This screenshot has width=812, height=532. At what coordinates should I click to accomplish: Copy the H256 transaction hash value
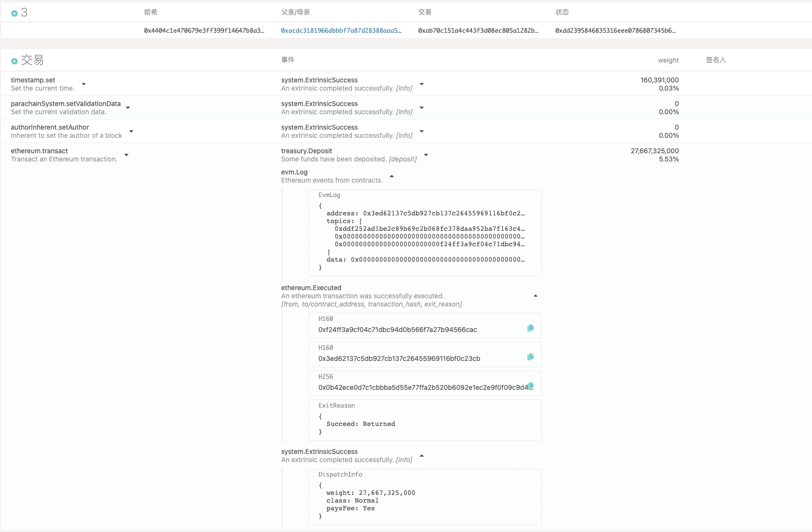pyautogui.click(x=531, y=386)
